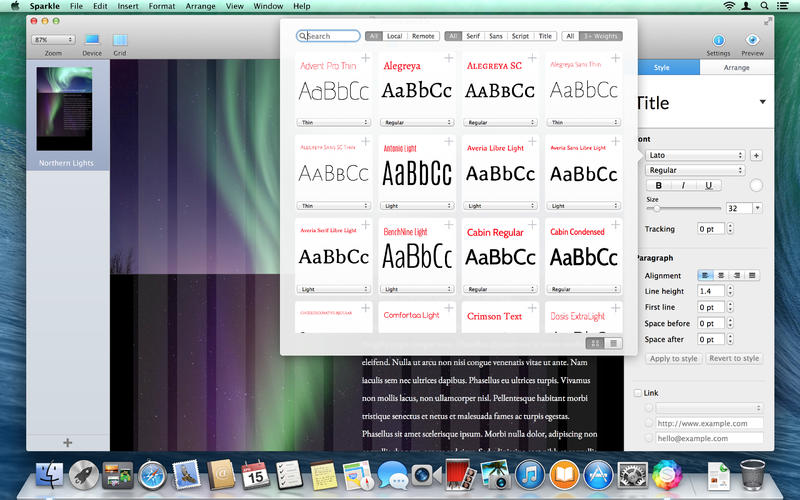Toggle bold text formatting
Image resolution: width=800 pixels, height=500 pixels.
[x=659, y=185]
